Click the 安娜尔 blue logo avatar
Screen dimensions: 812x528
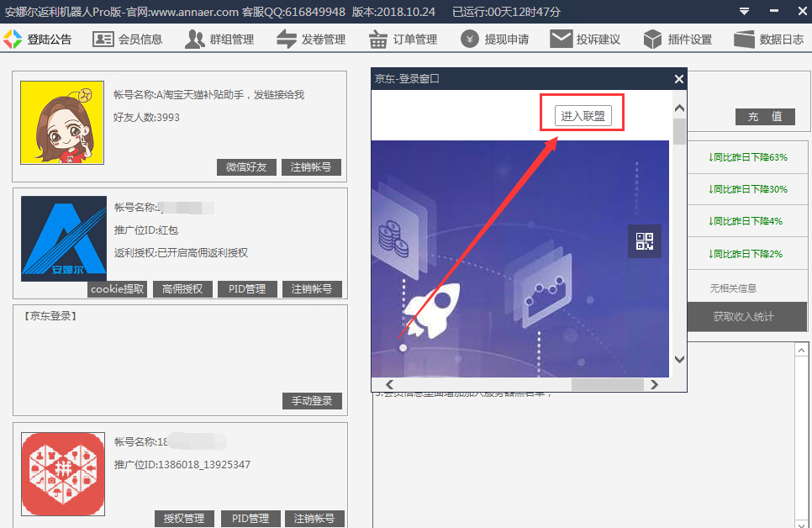64,238
